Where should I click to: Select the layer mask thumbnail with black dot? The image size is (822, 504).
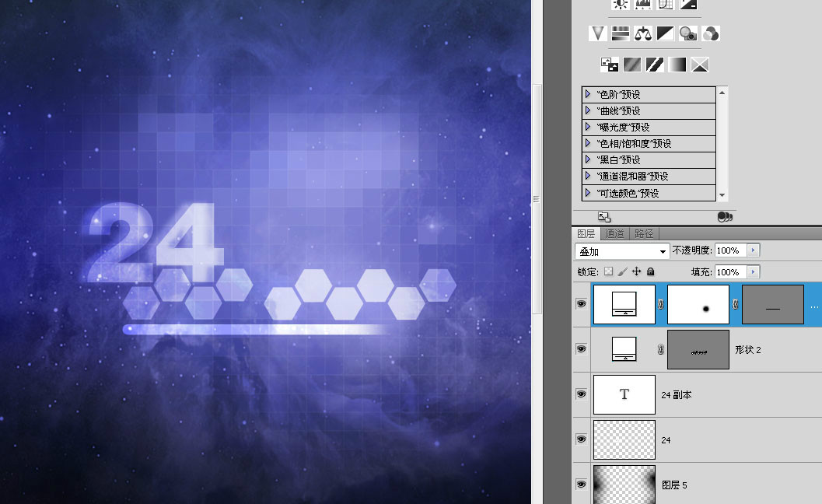698,304
